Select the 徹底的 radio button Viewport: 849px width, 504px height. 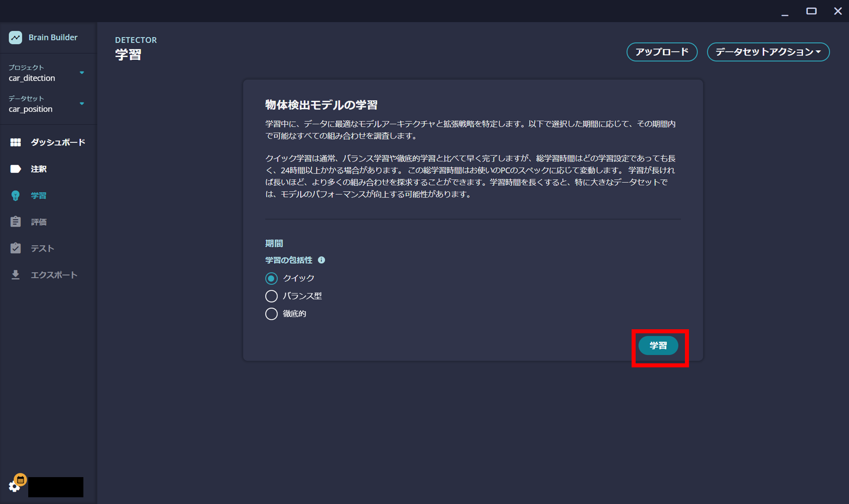tap(271, 314)
